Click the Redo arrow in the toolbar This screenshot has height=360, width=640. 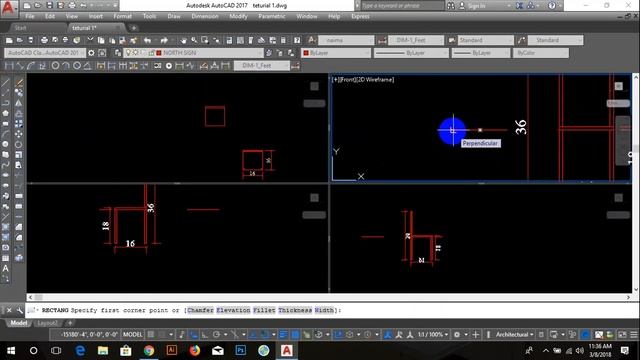click(164, 40)
